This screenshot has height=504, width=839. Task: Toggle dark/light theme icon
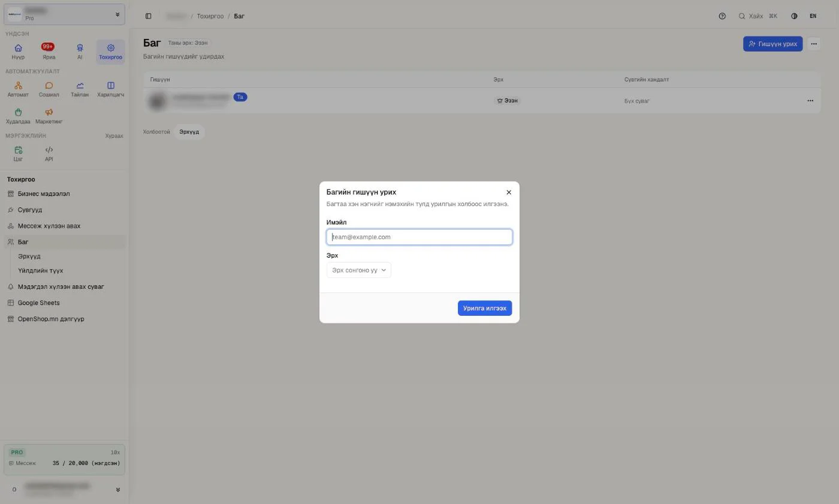click(794, 16)
